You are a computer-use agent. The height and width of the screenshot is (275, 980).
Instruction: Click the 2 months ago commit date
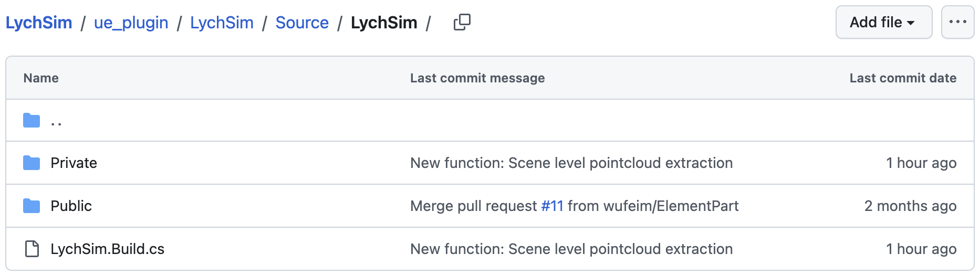click(x=910, y=206)
